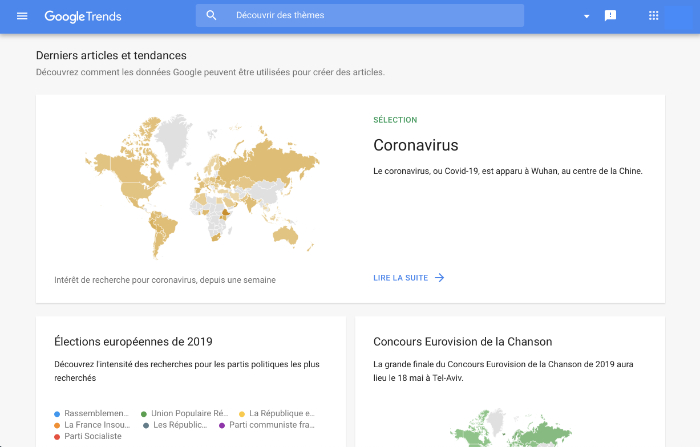Image resolution: width=700 pixels, height=447 pixels.
Task: Click the Lire la suite link
Action: tap(400, 278)
